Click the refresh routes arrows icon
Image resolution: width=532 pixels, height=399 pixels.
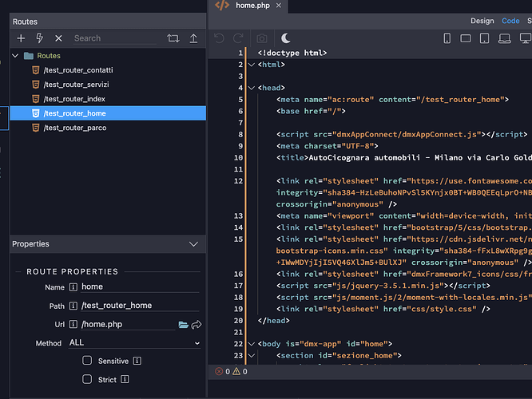173,38
